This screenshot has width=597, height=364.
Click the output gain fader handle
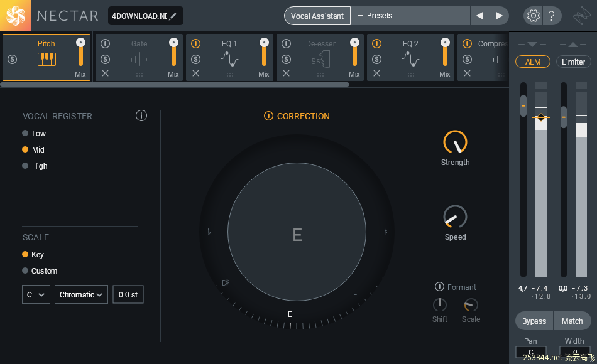pos(564,117)
